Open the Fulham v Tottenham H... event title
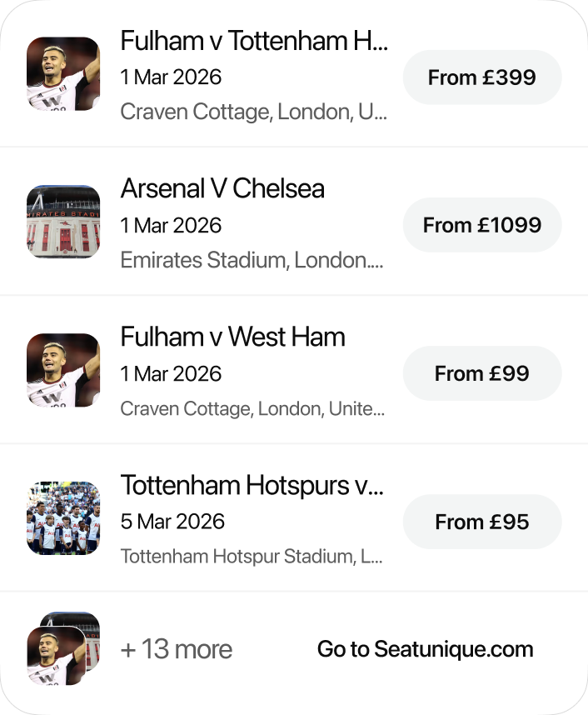 point(254,40)
